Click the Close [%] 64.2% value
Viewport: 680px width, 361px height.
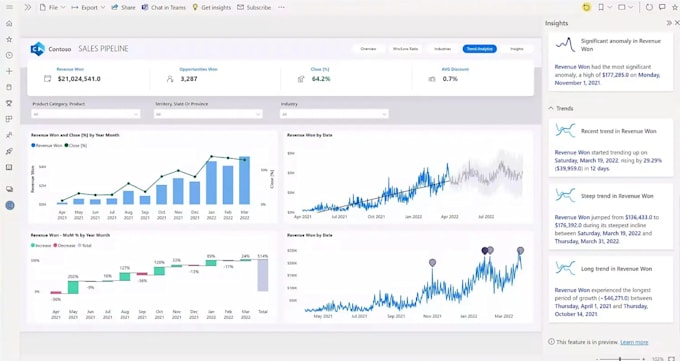pos(321,79)
